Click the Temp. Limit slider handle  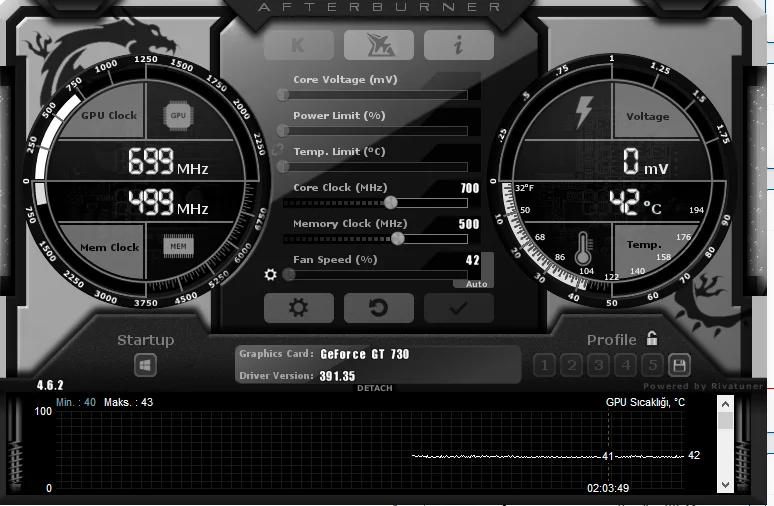coord(283,166)
